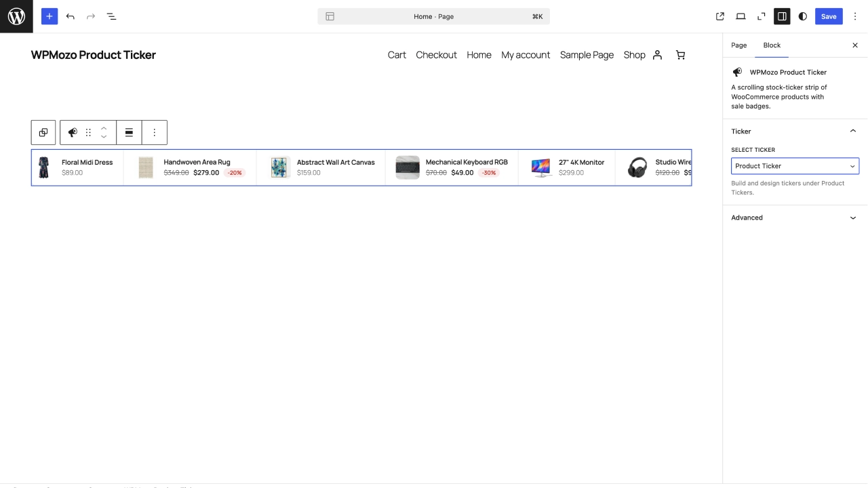Select the parent block from block toolbar
868x488 pixels.
pos(43,132)
